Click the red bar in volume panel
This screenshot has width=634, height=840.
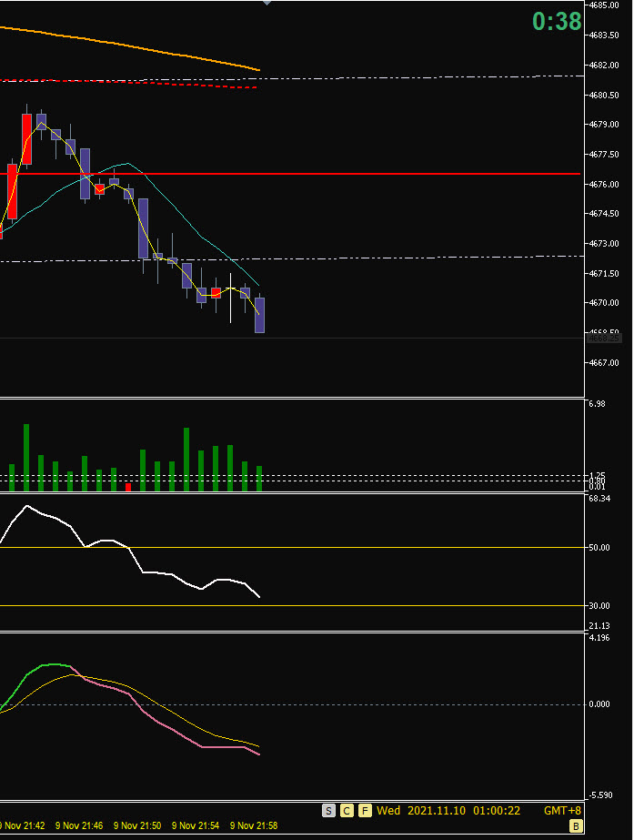coord(128,487)
